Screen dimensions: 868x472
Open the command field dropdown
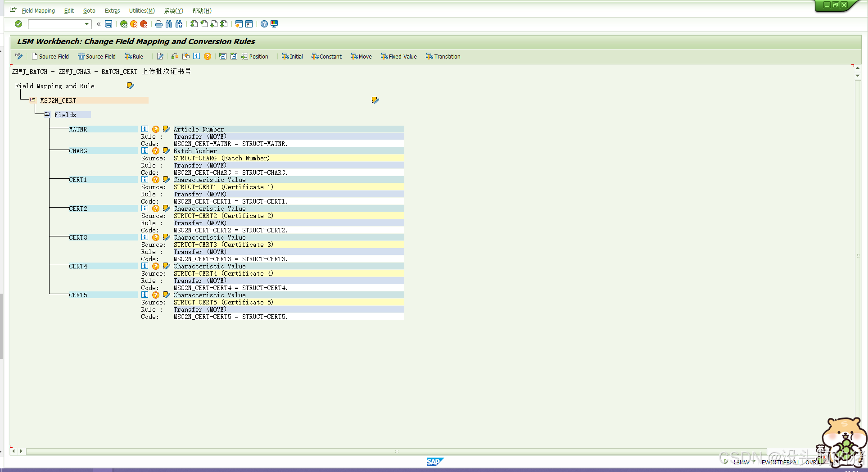pos(87,24)
